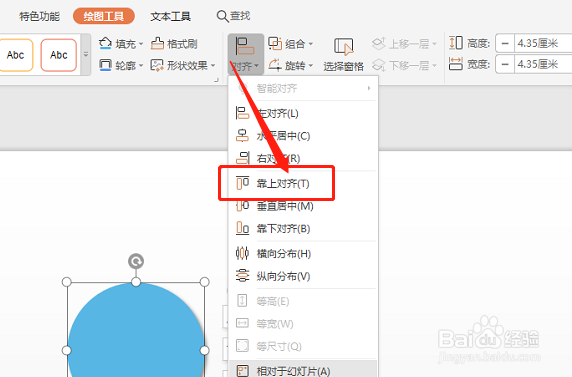This screenshot has width=572, height=377.
Task: Select the red-outlined Abc shape style
Action: click(59, 55)
